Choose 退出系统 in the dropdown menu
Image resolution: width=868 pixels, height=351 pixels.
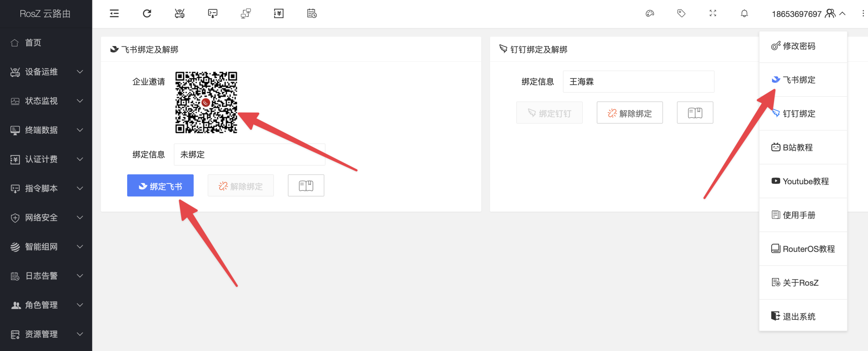click(x=803, y=316)
